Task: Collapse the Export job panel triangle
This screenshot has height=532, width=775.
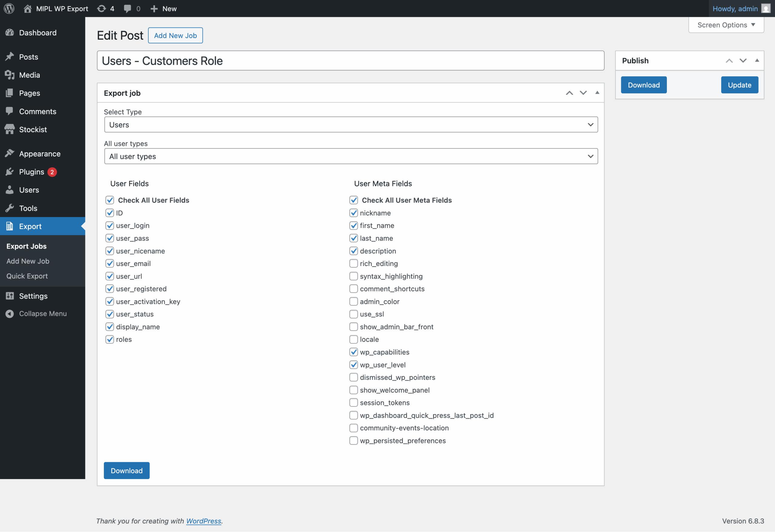Action: (597, 93)
